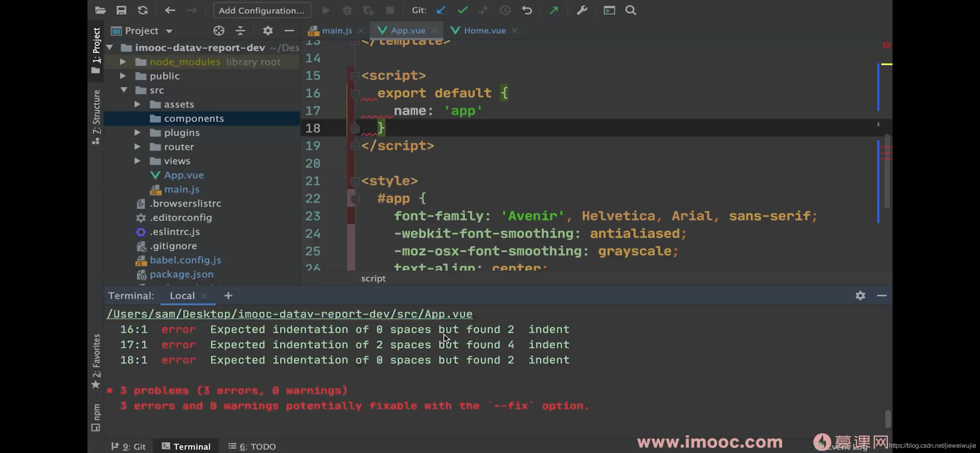980x453 pixels.
Task: Open the 6: TODO tool window
Action: [x=252, y=446]
